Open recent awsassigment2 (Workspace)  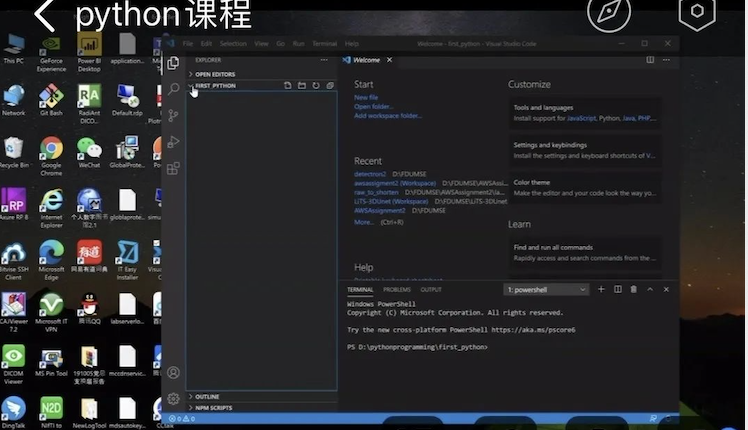click(x=395, y=183)
